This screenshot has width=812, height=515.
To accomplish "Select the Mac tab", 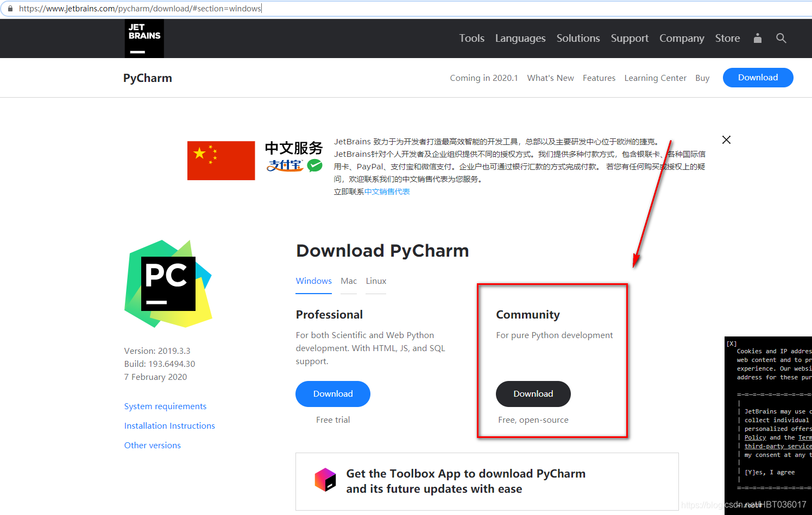I will pos(349,281).
